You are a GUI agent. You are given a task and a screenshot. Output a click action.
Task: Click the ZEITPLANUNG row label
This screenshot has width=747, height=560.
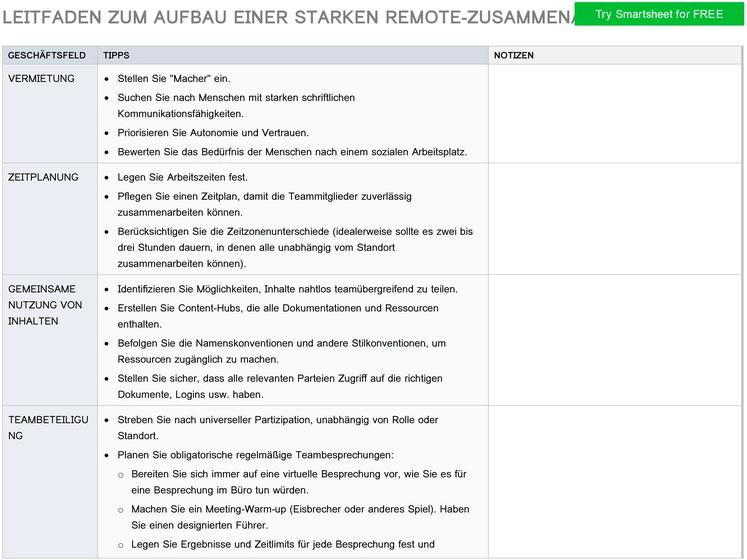tap(43, 177)
